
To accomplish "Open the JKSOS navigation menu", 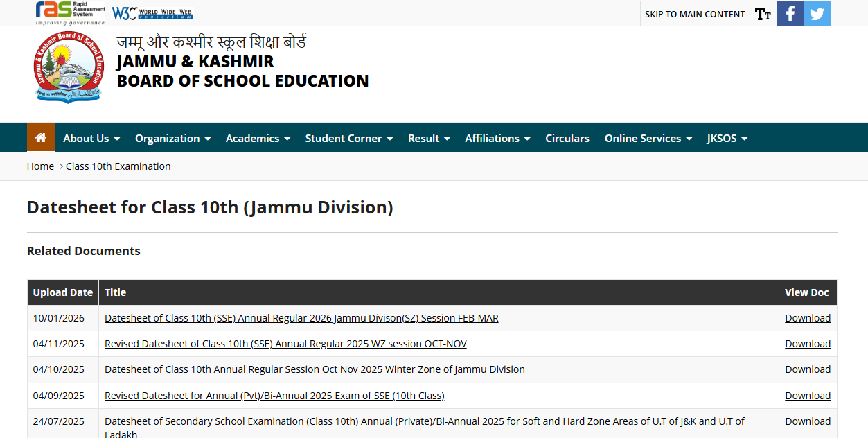I will point(727,139).
